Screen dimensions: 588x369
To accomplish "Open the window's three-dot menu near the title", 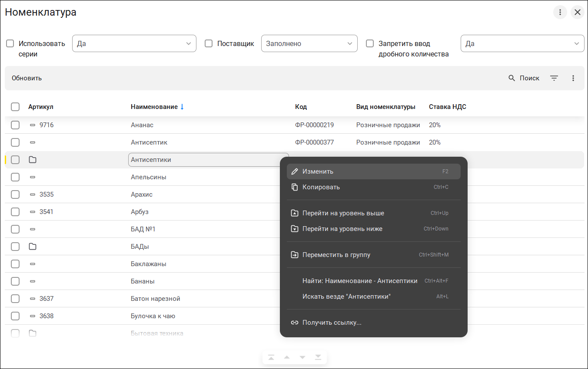I will 560,12.
